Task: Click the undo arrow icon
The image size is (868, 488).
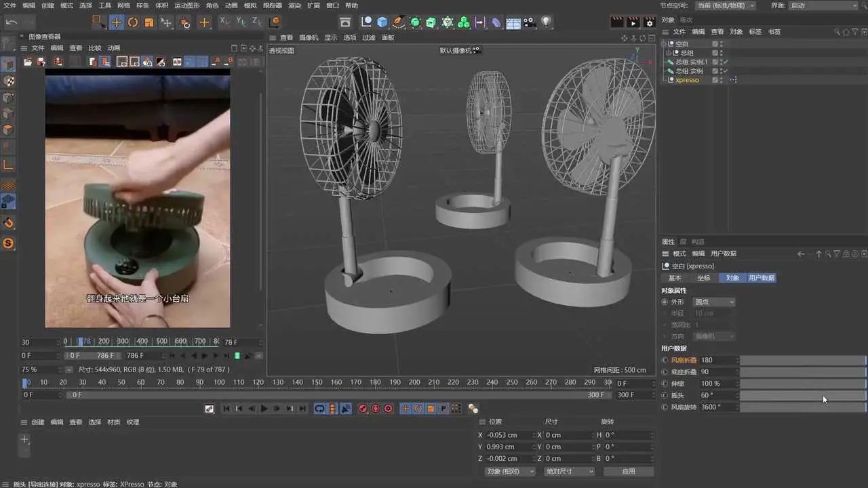Action: coord(11,22)
